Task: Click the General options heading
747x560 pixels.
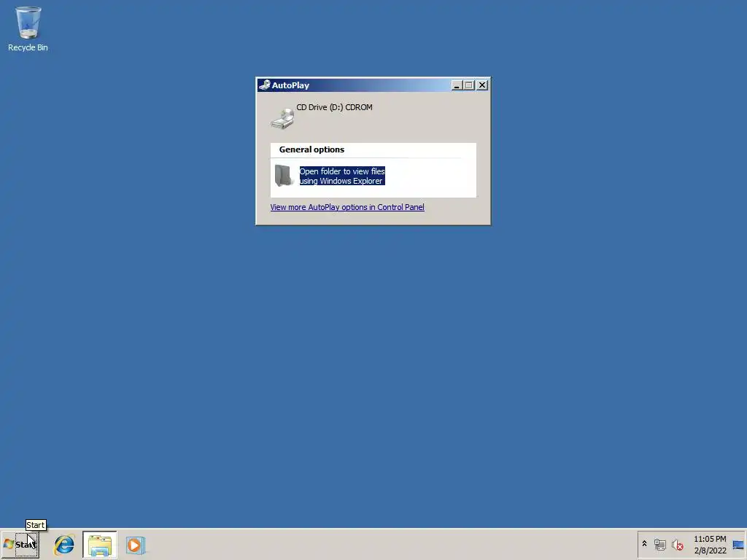Action: [x=311, y=149]
